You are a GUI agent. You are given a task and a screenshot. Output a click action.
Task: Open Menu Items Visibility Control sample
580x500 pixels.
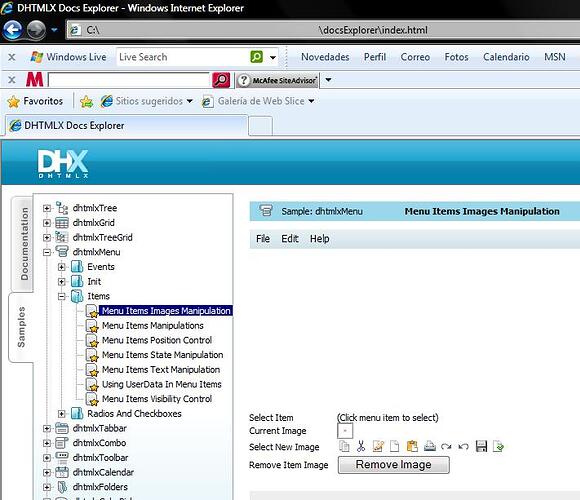(x=157, y=399)
